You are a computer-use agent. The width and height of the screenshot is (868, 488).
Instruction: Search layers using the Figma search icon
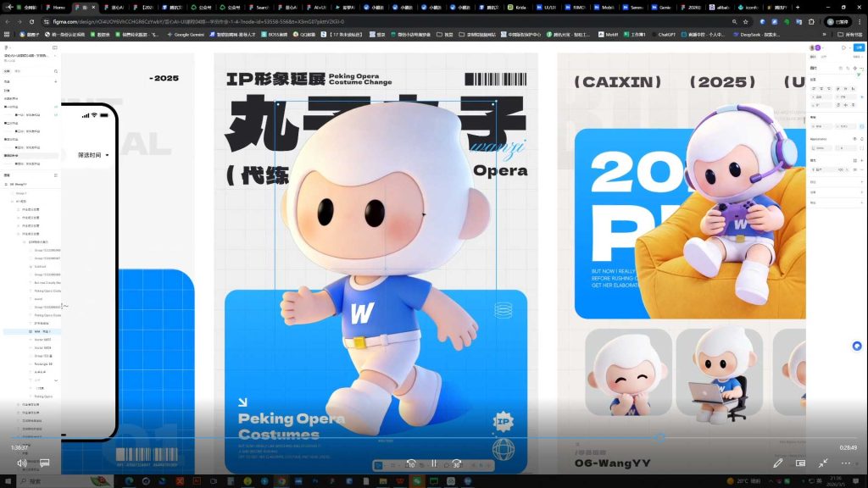(x=55, y=71)
